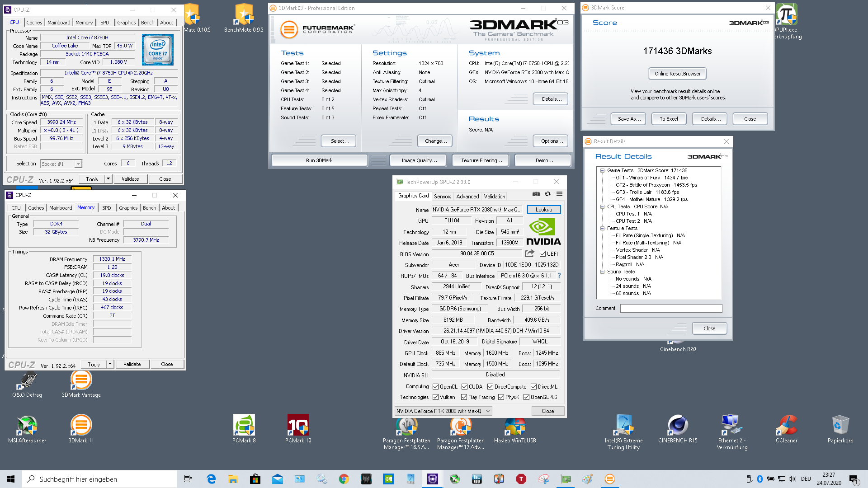Launch CINEBENCH R15 desktop icon

[x=678, y=429]
